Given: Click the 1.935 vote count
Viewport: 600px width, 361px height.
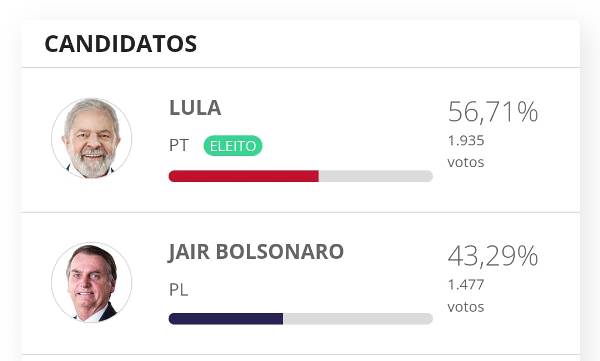Looking at the screenshot, I should click(466, 140).
